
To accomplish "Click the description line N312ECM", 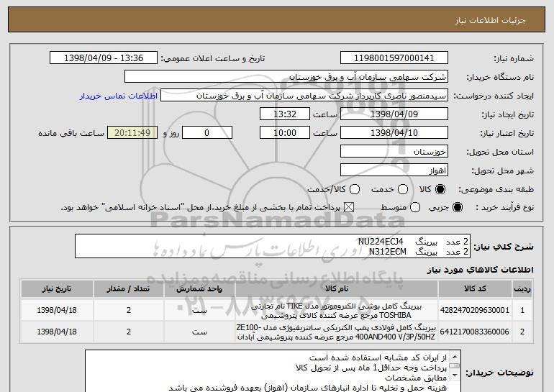I will [x=388, y=252].
